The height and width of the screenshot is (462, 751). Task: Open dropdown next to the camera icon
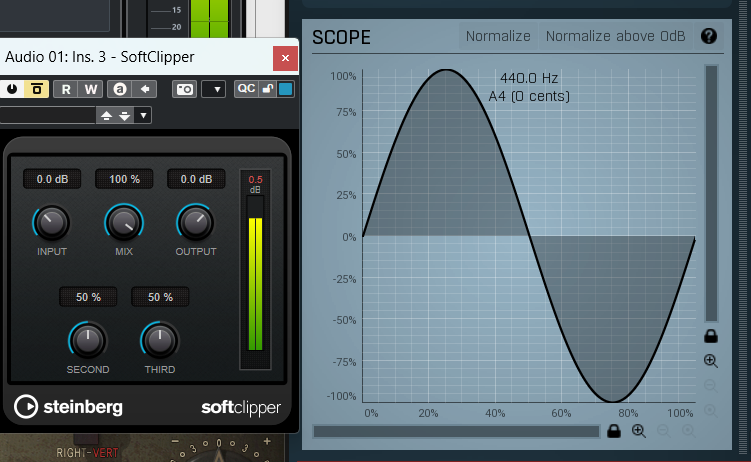214,90
